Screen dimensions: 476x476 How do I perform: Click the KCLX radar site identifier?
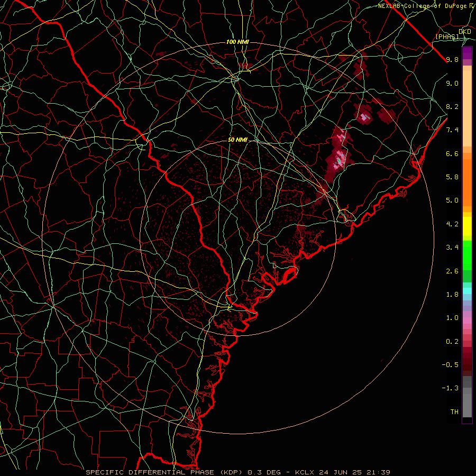pyautogui.click(x=305, y=472)
